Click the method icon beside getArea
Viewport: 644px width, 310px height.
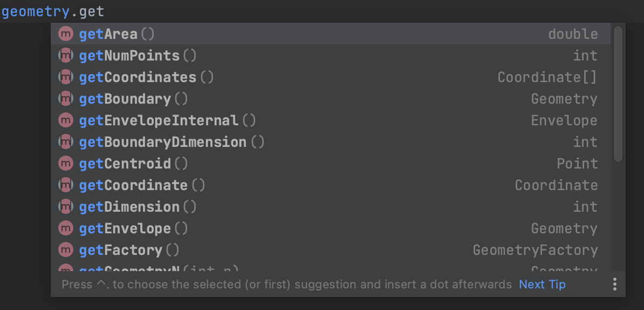(x=66, y=33)
